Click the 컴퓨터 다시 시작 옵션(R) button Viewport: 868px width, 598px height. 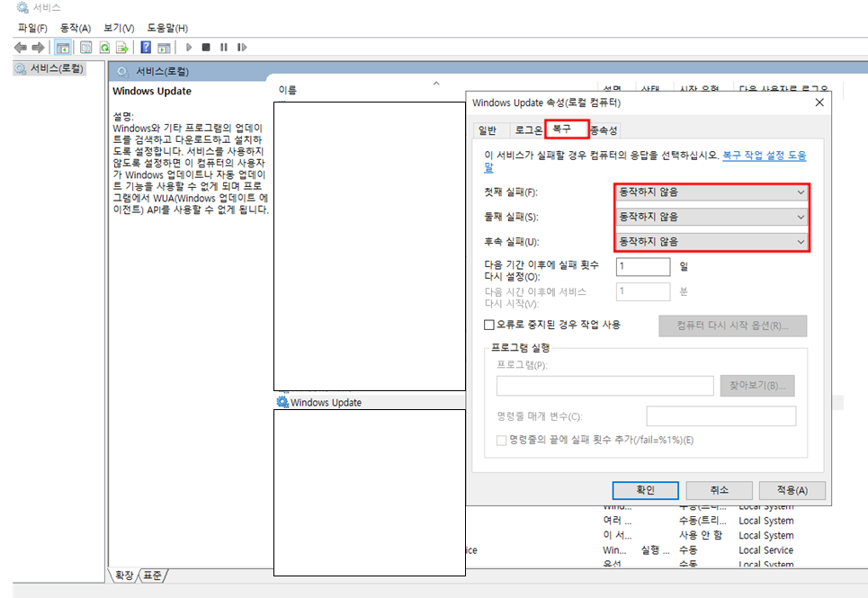732,326
